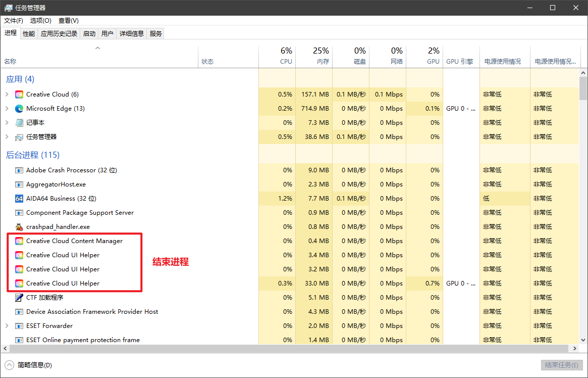Click the 简略信息(D) link
Screen dimensions: 588x378
click(34, 365)
